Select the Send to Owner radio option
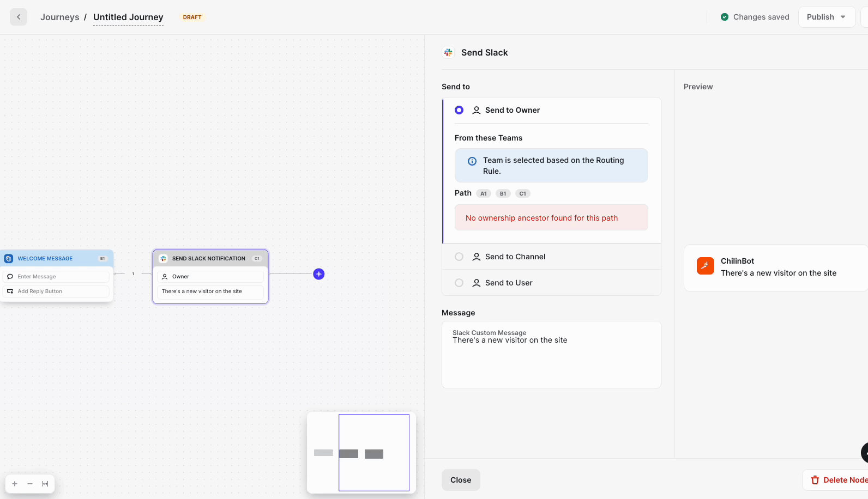868x499 pixels. point(459,110)
